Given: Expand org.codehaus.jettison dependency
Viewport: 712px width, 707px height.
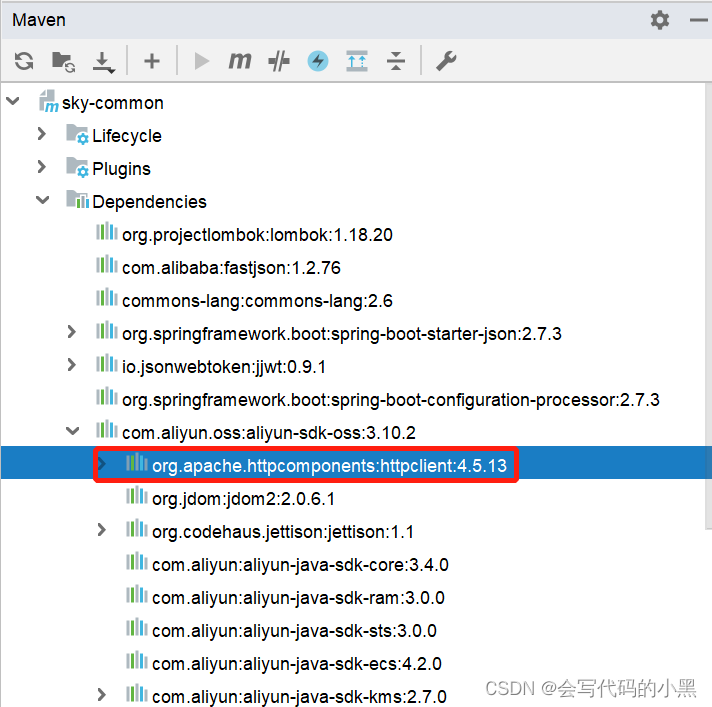Looking at the screenshot, I should 102,530.
